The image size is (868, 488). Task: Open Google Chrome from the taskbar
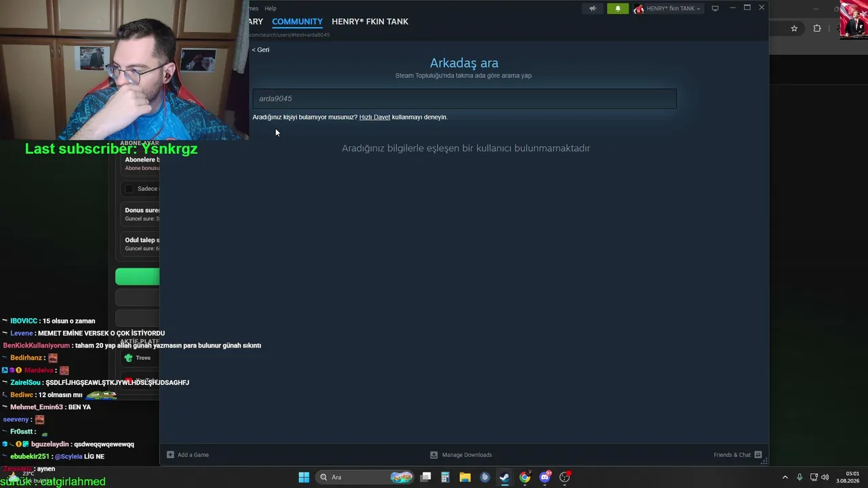coord(525,477)
